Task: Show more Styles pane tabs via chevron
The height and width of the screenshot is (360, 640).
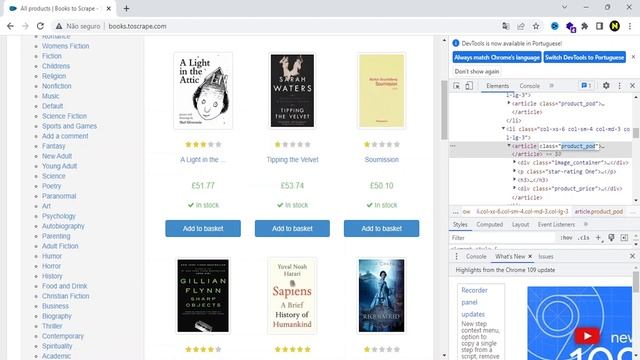Action: pyautogui.click(x=586, y=224)
